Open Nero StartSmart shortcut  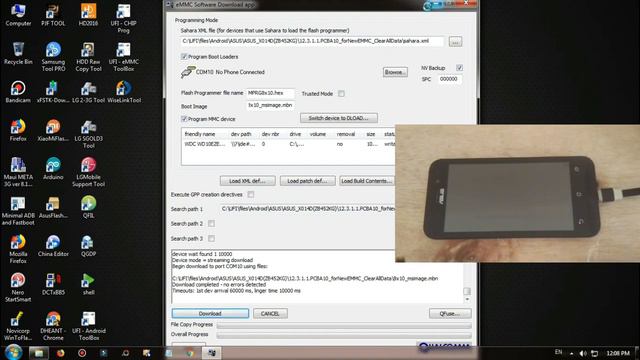coord(18,287)
